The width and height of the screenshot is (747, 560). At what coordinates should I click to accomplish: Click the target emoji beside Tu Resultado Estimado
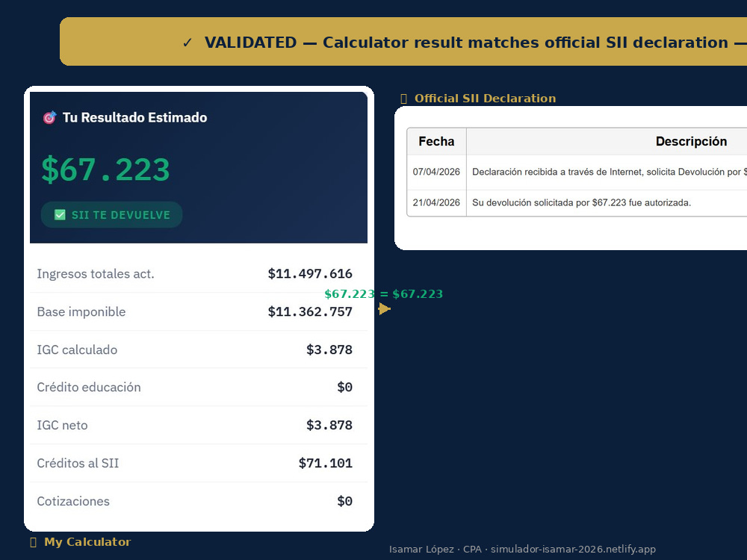point(49,117)
